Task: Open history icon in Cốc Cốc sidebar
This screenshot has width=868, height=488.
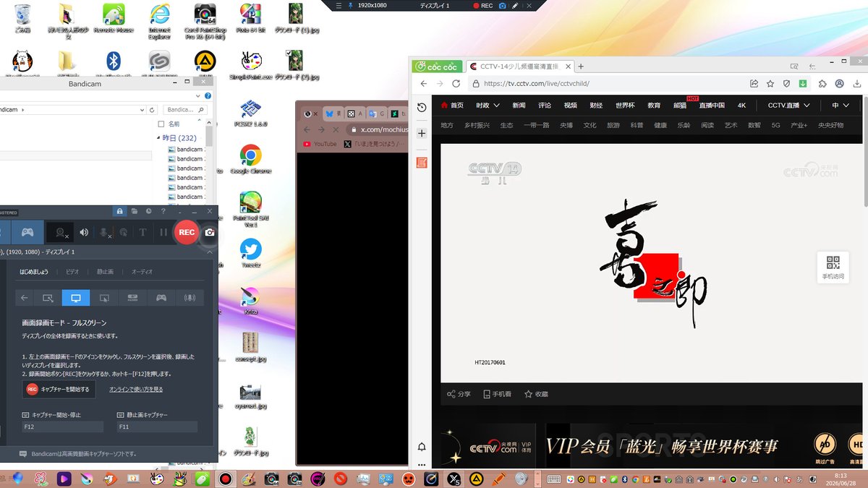Action: click(422, 108)
